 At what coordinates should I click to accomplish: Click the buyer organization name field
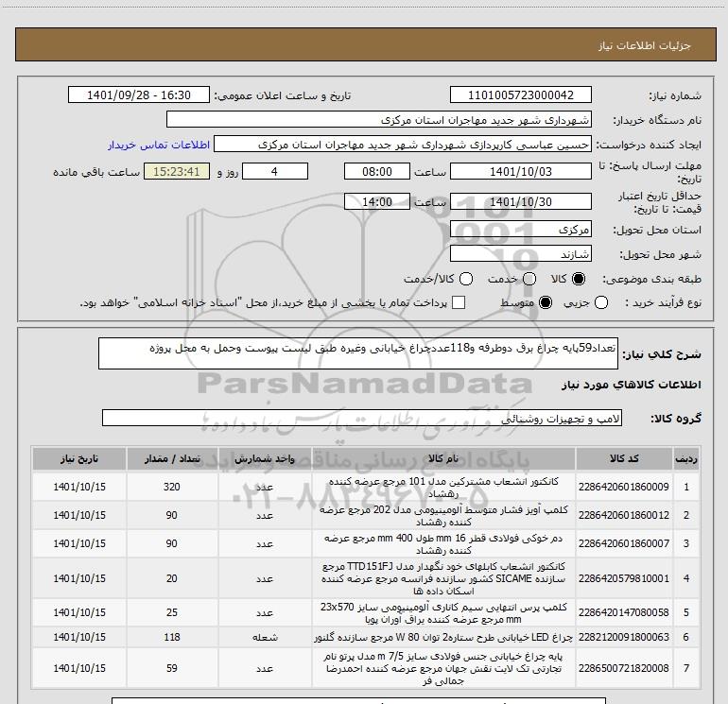(x=379, y=119)
